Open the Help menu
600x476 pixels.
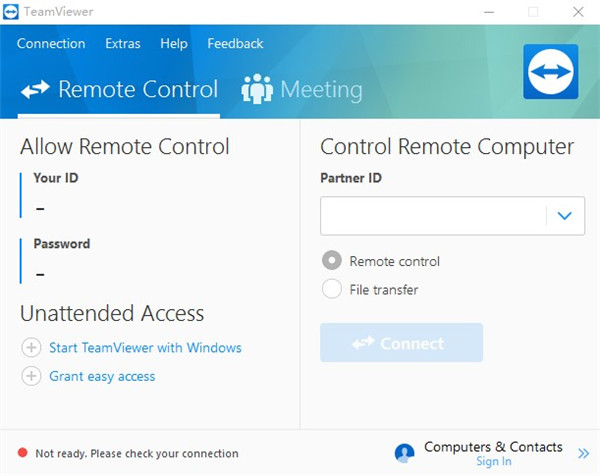[174, 44]
